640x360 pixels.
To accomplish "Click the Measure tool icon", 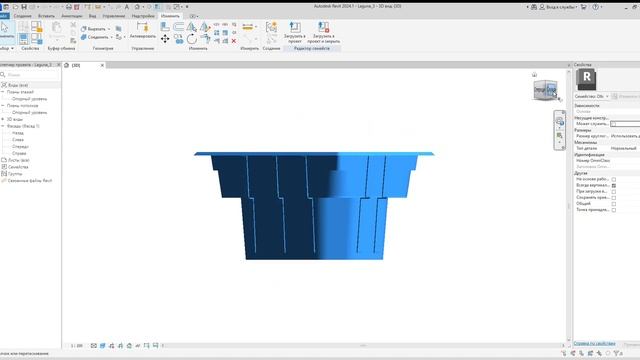I will [x=248, y=27].
